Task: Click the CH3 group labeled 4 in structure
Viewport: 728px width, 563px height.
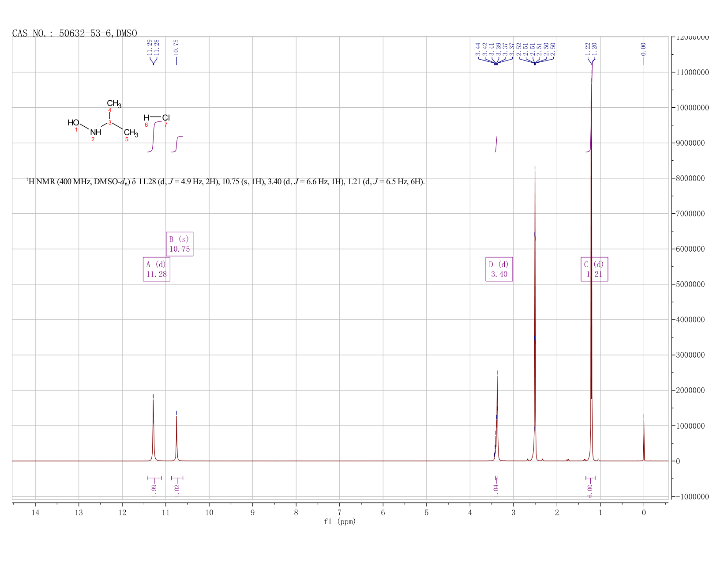Action: pyautogui.click(x=113, y=104)
